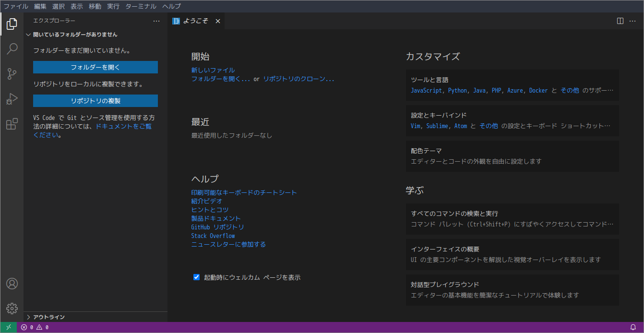Uncheck 起動時にウェルカム ページを表示 checkbox

[x=196, y=277]
